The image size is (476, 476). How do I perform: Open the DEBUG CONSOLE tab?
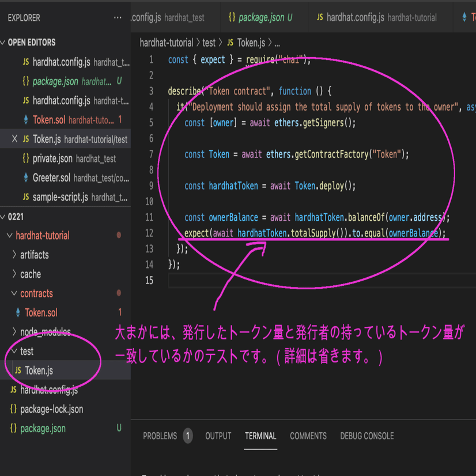367,436
